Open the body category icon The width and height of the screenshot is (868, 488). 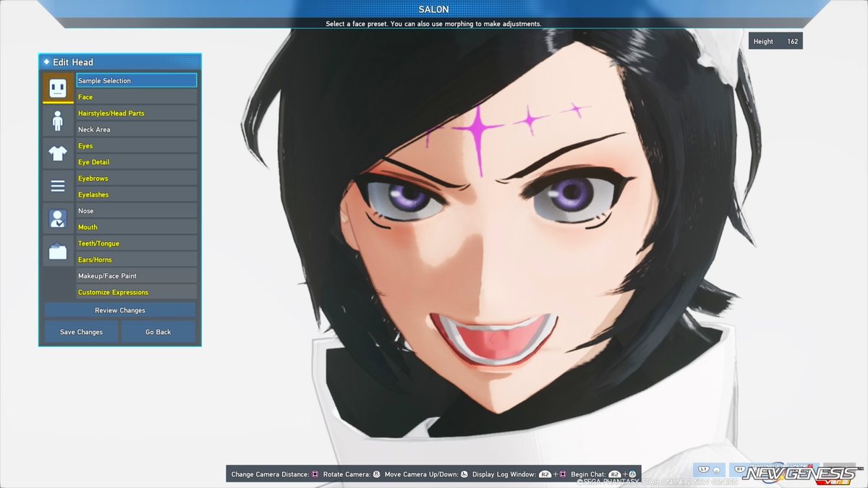58,121
